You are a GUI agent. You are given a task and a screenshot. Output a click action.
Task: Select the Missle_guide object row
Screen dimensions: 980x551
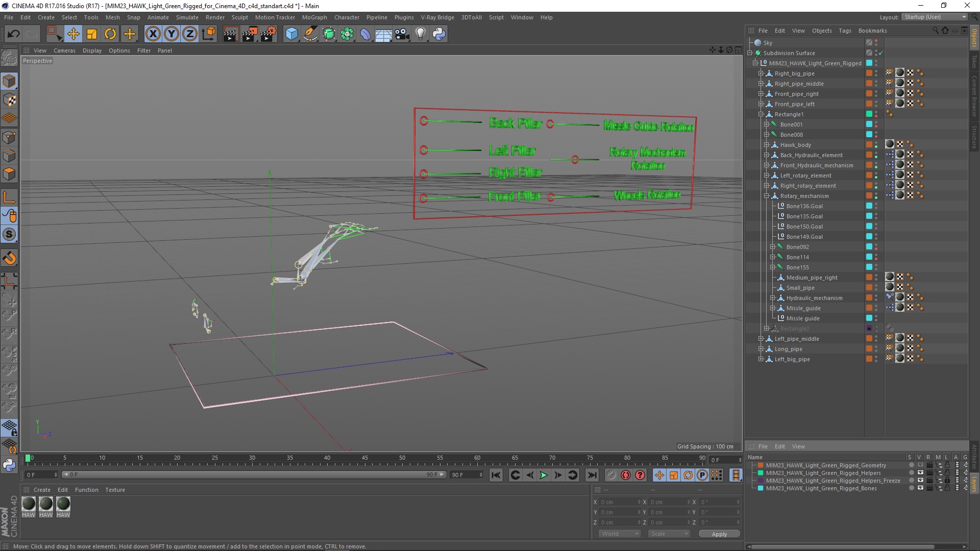(803, 308)
